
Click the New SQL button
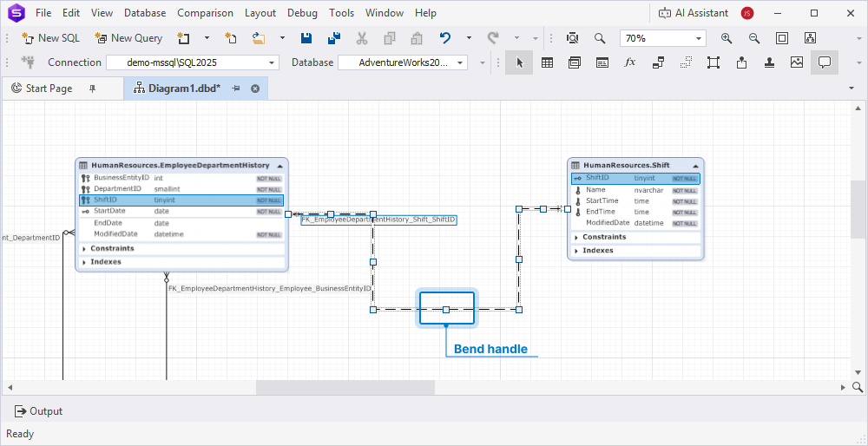coord(50,38)
